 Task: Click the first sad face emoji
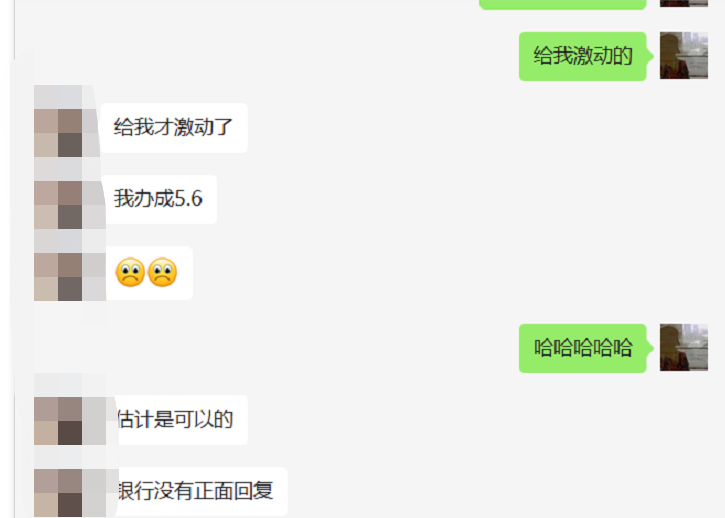tap(130, 272)
